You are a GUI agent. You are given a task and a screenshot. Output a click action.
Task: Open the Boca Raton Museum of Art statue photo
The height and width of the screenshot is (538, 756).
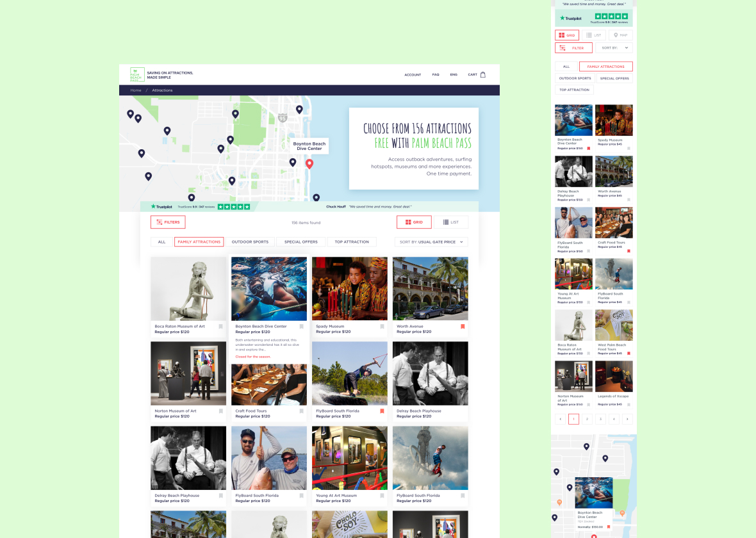[x=188, y=289]
